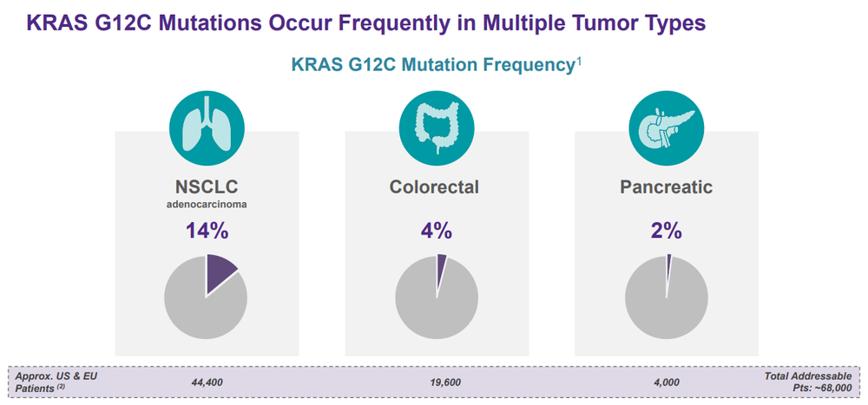Screen dimensions: 868x405
Task: Select the Colorectal heading text
Action: (x=434, y=187)
